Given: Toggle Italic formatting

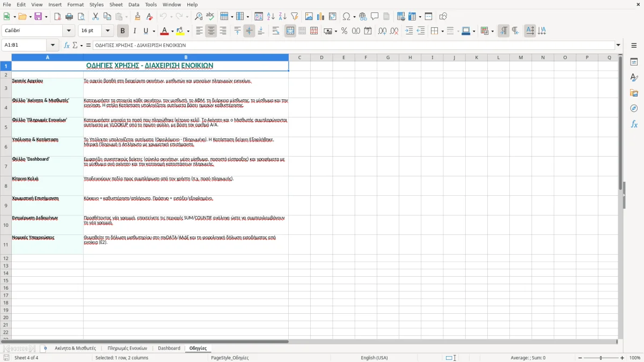Looking at the screenshot, I should coord(135,31).
